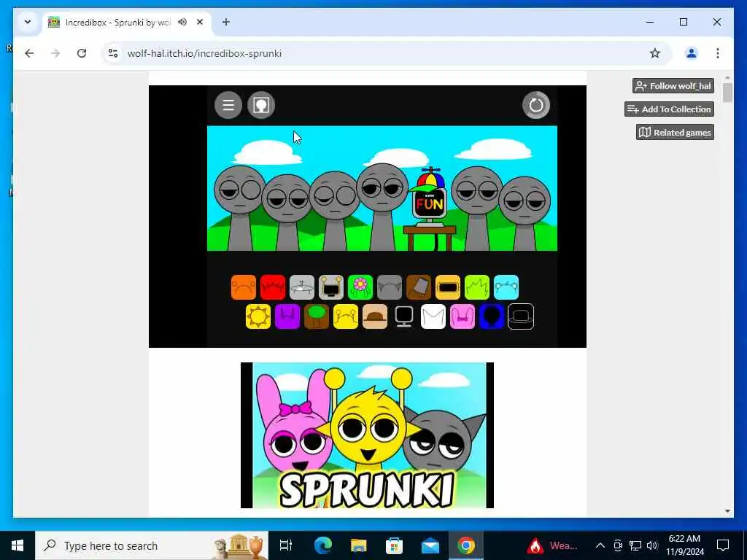This screenshot has height=560, width=747.
Task: Follow wolf_hal on itch.io
Action: pos(673,86)
